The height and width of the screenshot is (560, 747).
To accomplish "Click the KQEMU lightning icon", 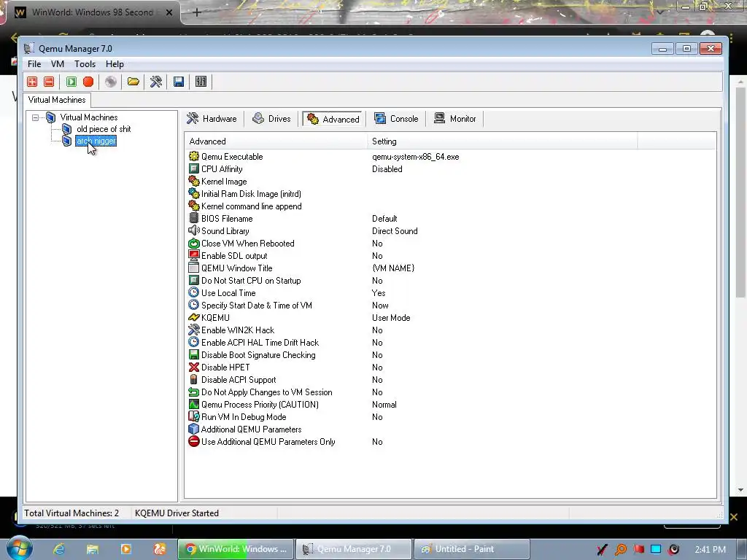I will (193, 317).
